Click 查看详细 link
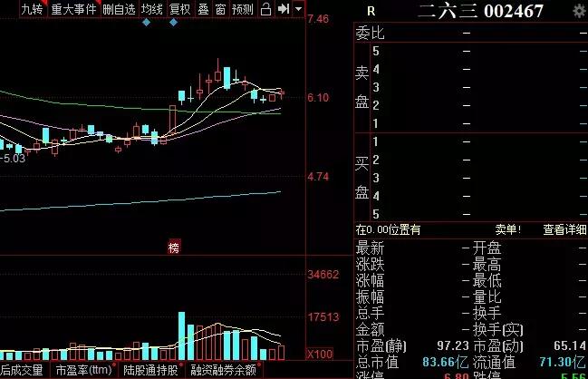The height and width of the screenshot is (379, 588). [564, 229]
